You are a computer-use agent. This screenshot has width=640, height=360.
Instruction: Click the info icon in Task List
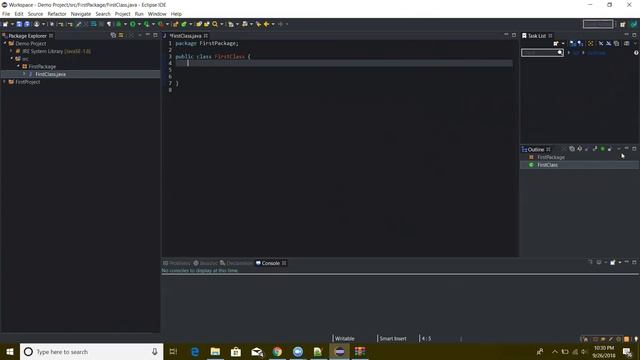[x=636, y=53]
